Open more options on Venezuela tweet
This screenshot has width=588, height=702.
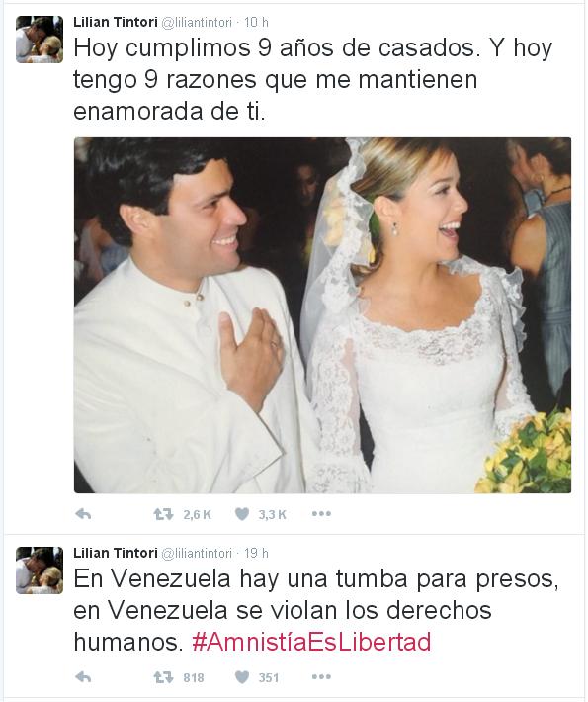click(321, 677)
